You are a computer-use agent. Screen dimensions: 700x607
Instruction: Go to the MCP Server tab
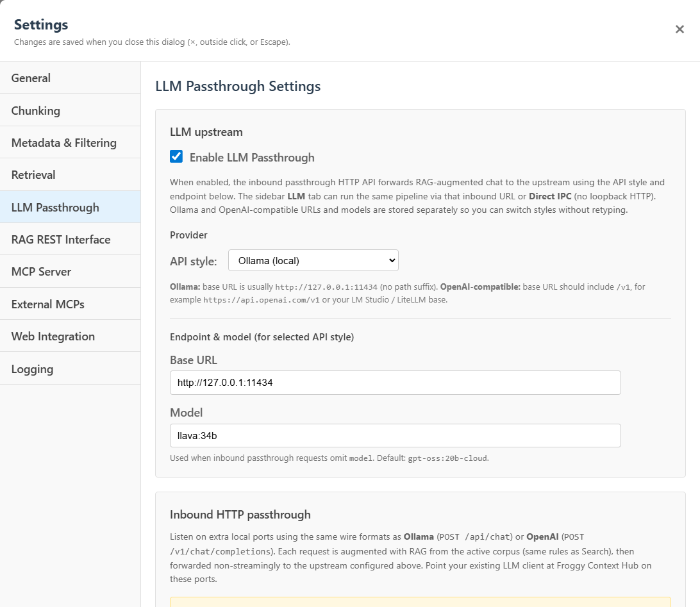(x=70, y=271)
